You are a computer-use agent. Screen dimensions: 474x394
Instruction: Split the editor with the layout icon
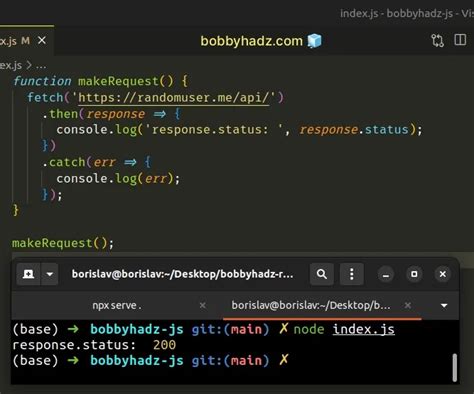coord(460,40)
